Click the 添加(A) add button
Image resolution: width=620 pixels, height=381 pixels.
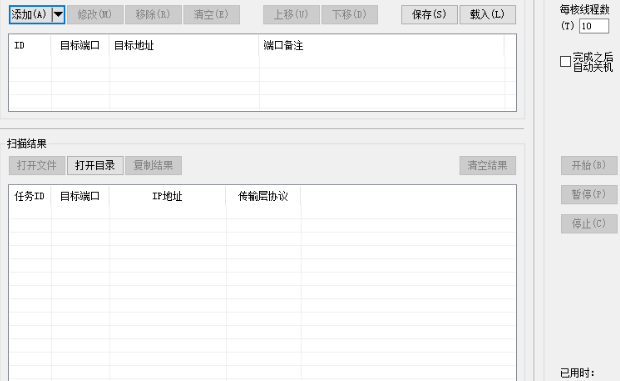(31, 15)
